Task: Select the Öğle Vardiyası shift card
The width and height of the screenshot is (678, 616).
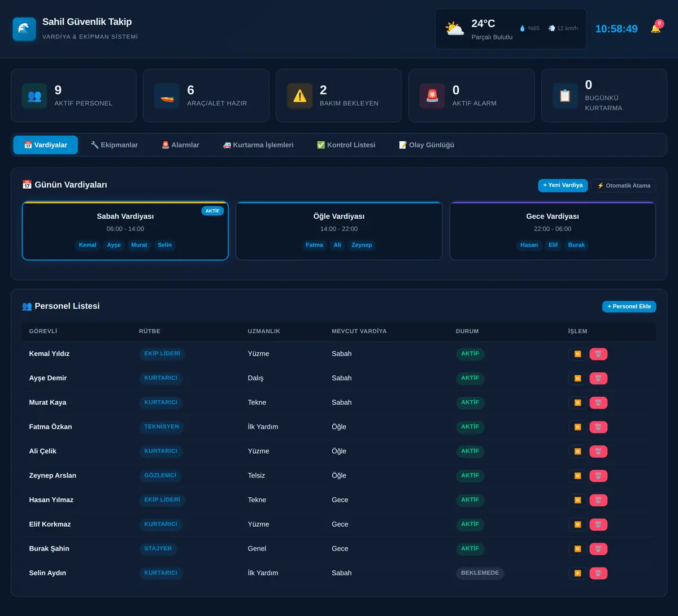Action: 339,231
